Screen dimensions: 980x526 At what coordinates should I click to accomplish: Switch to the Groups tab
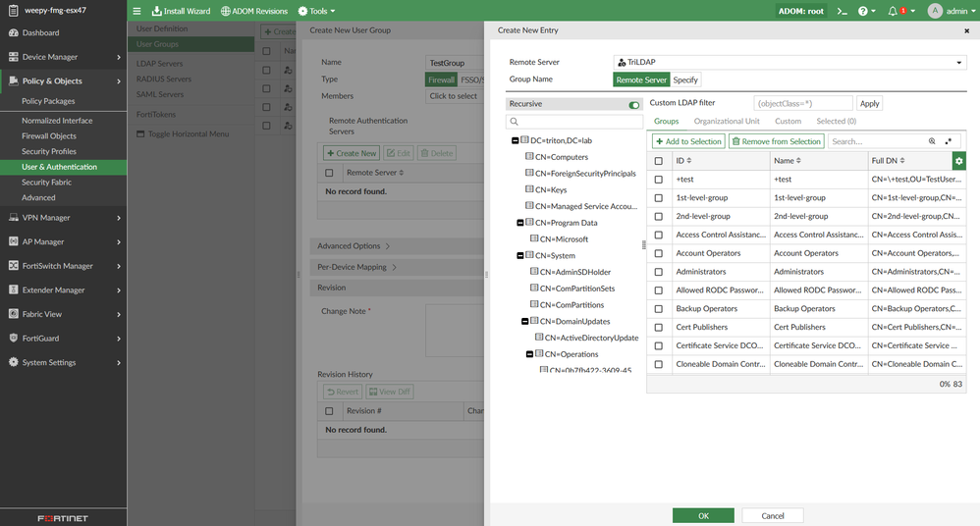click(666, 121)
